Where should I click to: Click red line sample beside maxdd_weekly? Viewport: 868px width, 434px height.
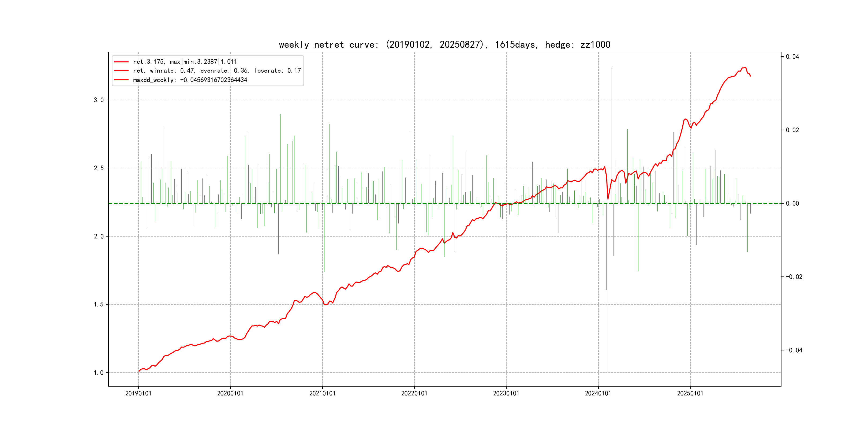coord(121,80)
